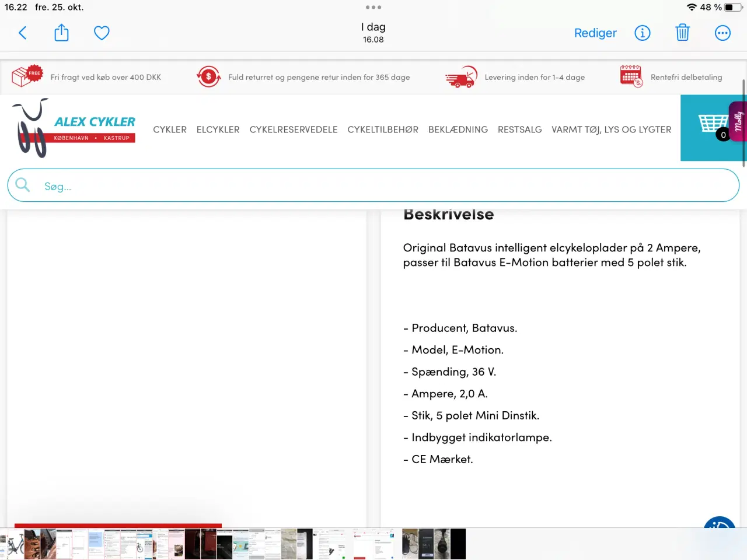Click 'Levering inden for 1-4 dage'
747x560 pixels.
coord(535,77)
